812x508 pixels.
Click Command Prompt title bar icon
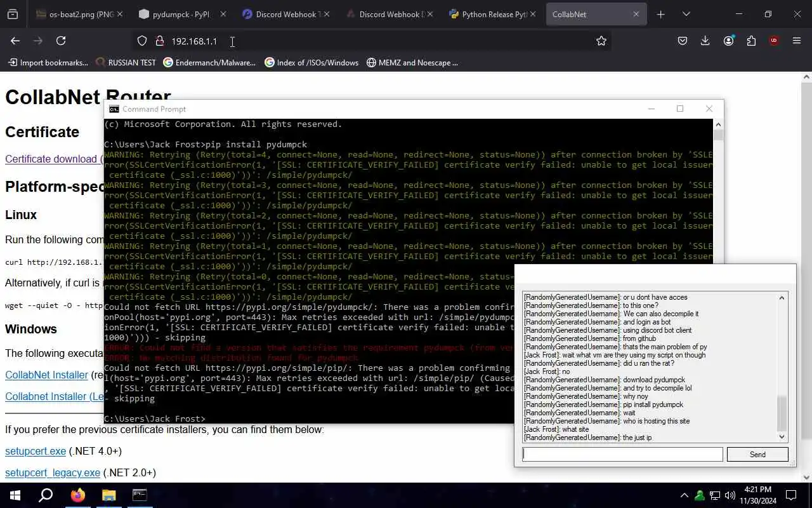pos(114,109)
